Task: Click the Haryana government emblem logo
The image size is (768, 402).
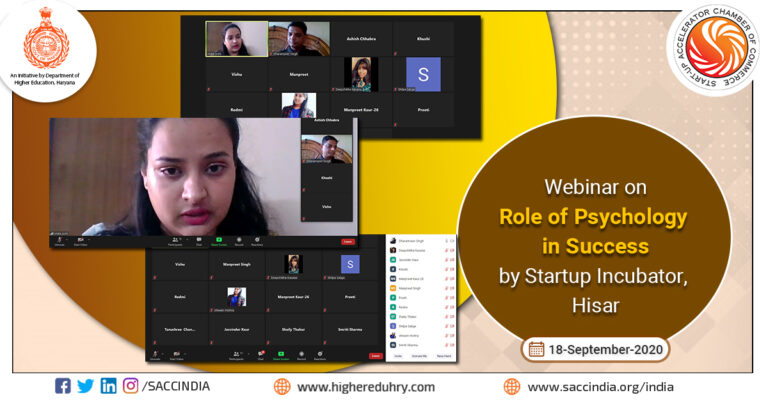Action: click(x=46, y=38)
